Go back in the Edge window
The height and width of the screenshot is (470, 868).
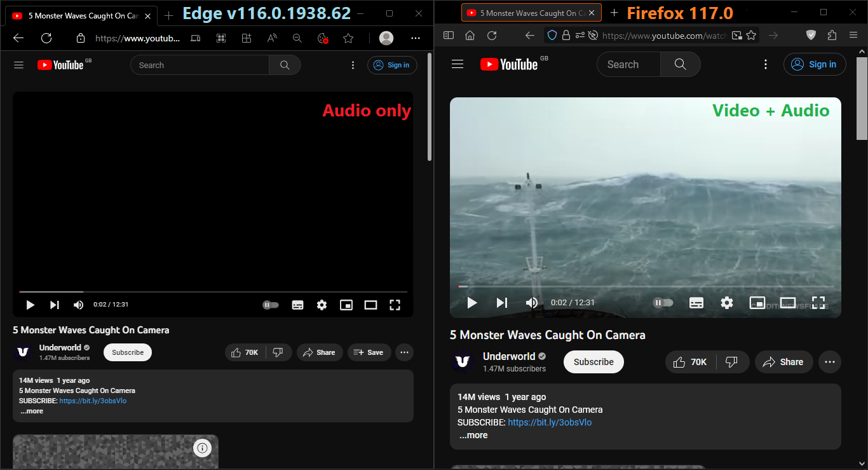[x=18, y=38]
